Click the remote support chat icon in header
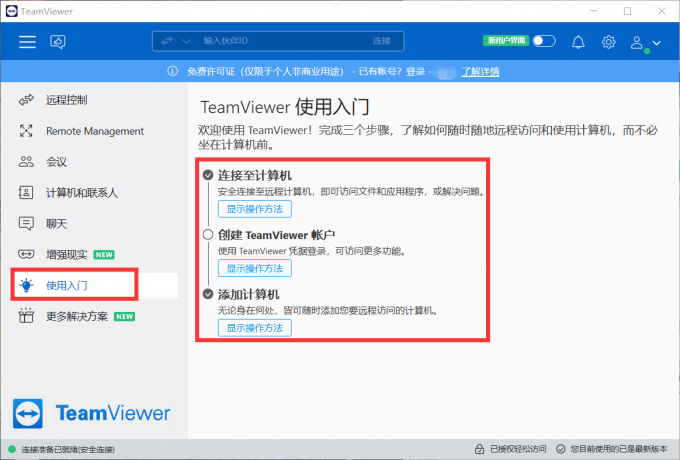Screen dimensions: 680x460 click(58, 42)
